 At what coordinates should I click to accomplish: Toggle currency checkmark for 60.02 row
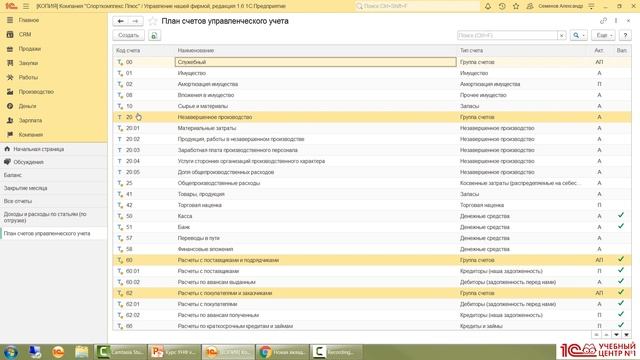coord(621,281)
